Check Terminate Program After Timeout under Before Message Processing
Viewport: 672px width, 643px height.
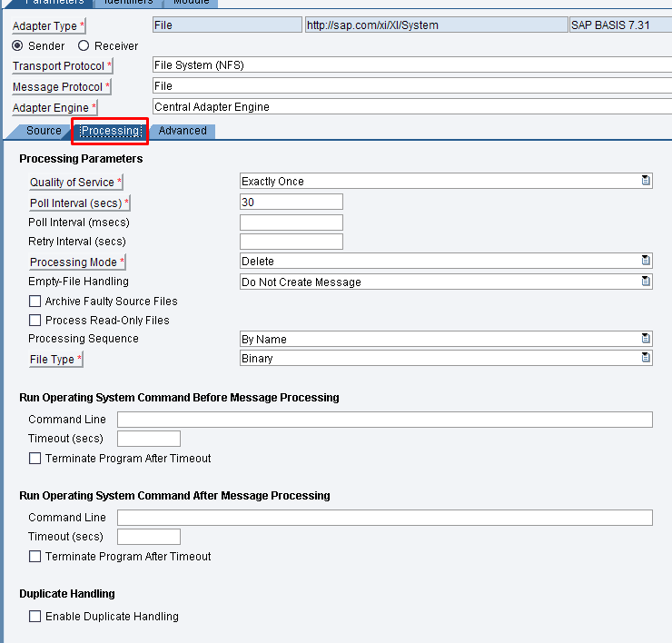pos(35,459)
